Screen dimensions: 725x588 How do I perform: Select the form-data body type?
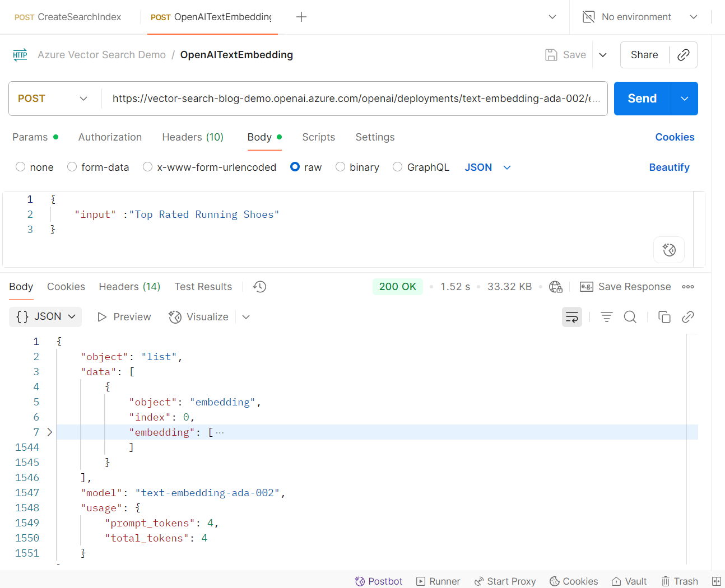pos(72,167)
